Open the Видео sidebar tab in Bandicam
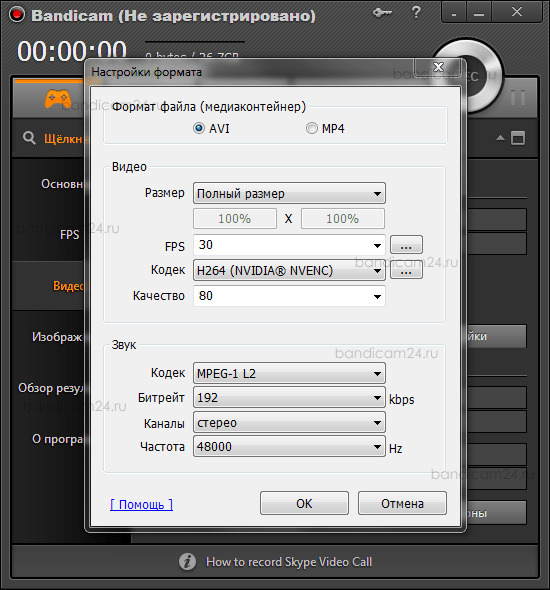The image size is (550, 590). [48, 286]
